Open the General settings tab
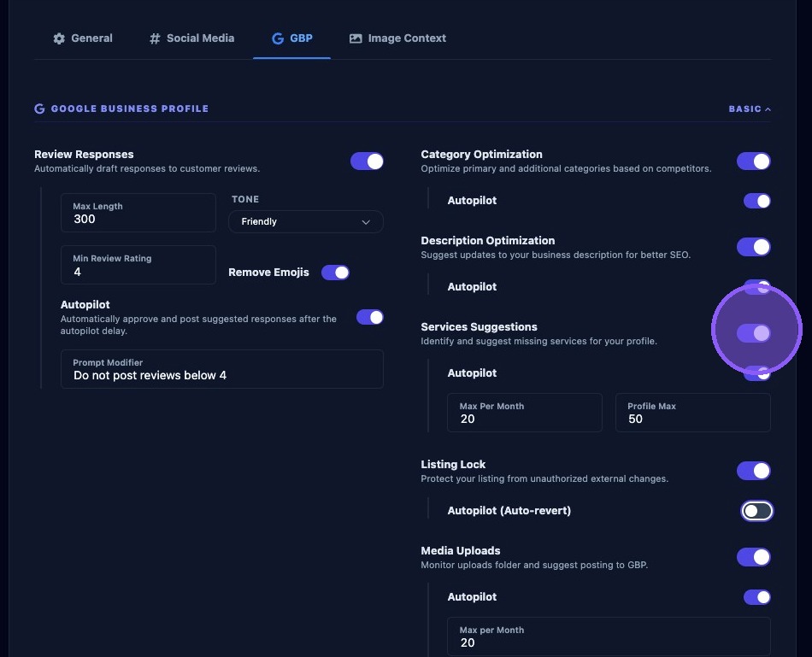 (x=83, y=38)
